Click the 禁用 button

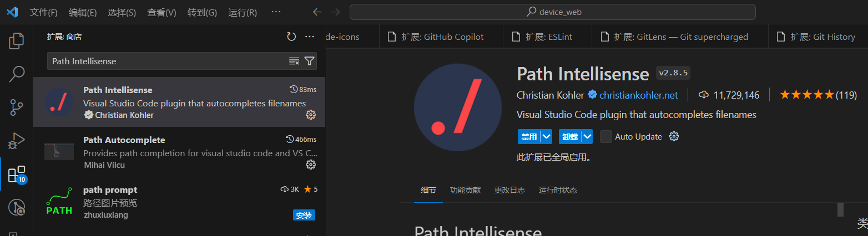tap(528, 136)
